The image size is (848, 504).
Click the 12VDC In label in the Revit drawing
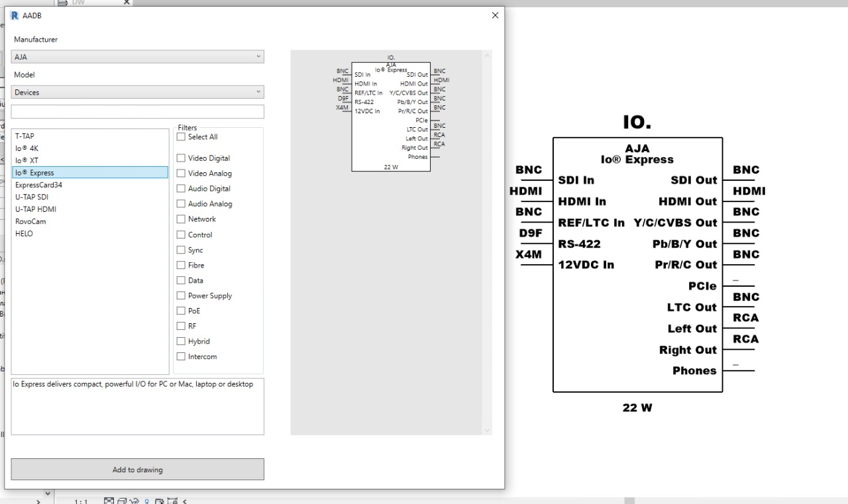point(586,265)
